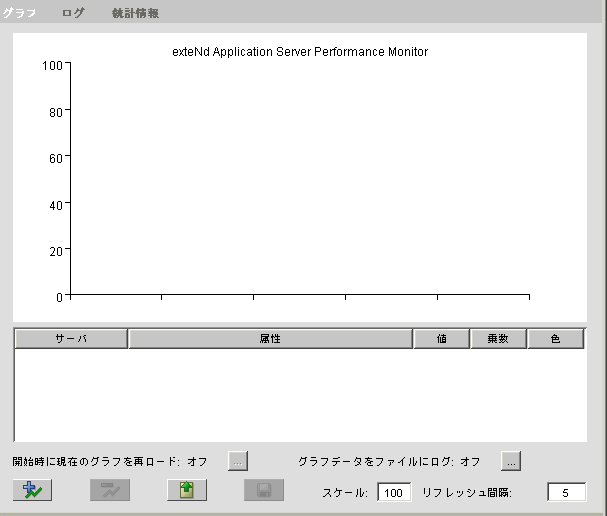Viewport: 607px width, 516px height.
Task: Click the サーバ column header
Action: 71,339
